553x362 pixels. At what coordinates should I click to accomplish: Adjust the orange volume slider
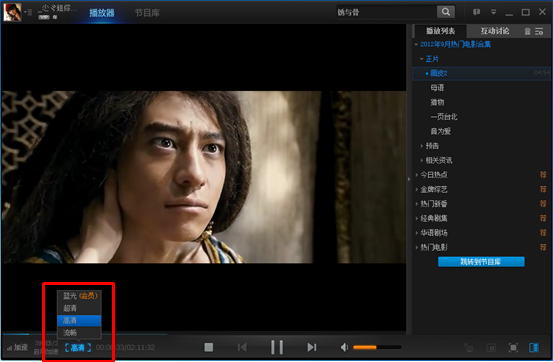click(x=377, y=347)
